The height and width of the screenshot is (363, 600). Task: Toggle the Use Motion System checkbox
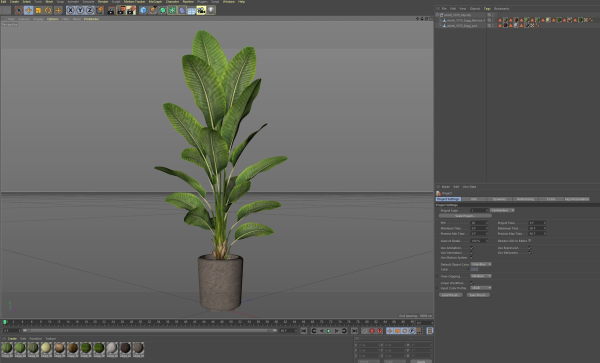[471, 258]
